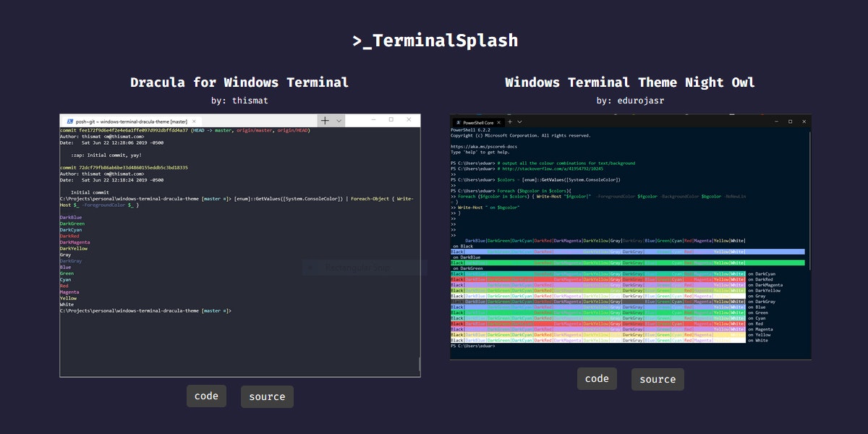The height and width of the screenshot is (434, 868).
Task: Click the PowerShell icon on the PowerShell Core tab
Action: [x=459, y=123]
